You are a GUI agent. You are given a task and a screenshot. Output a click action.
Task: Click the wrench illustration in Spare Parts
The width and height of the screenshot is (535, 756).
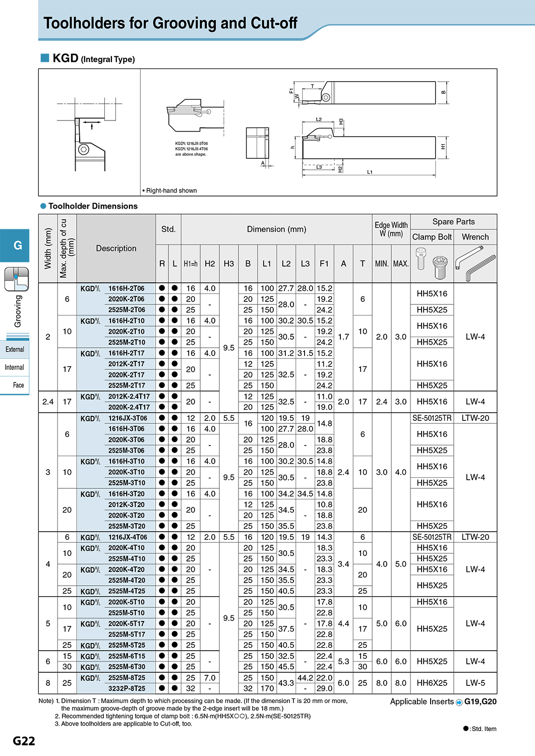[475, 264]
